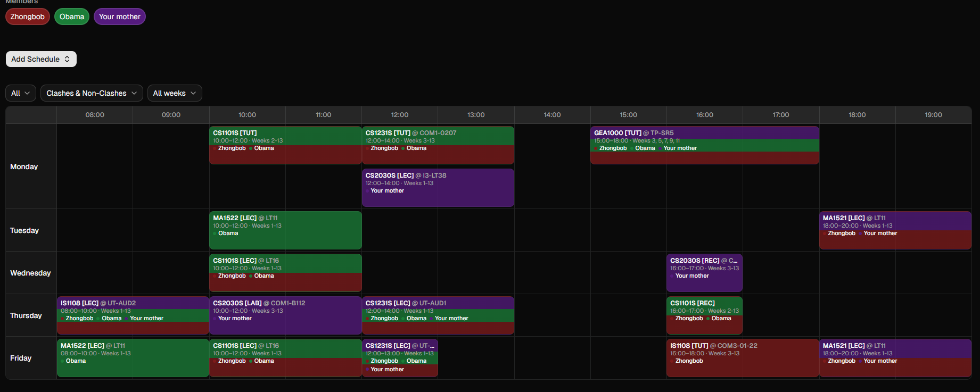Image resolution: width=980 pixels, height=392 pixels.
Task: Click the Monday row label
Action: [x=24, y=166]
